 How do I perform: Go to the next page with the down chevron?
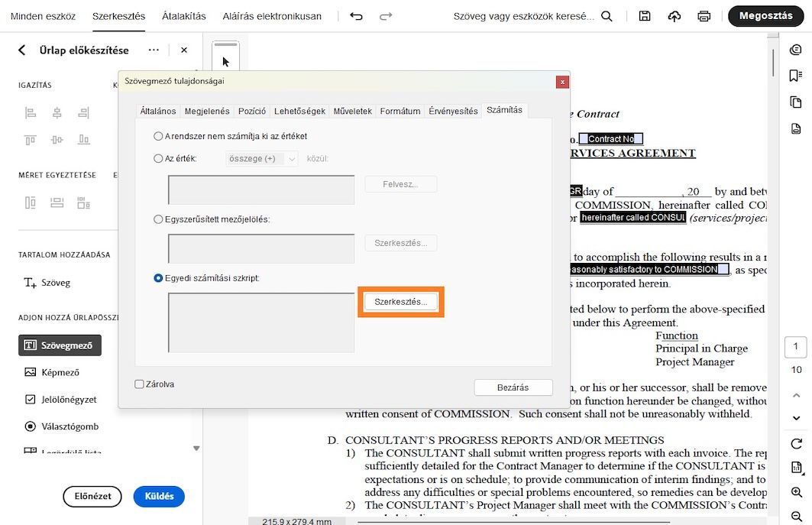[797, 418]
